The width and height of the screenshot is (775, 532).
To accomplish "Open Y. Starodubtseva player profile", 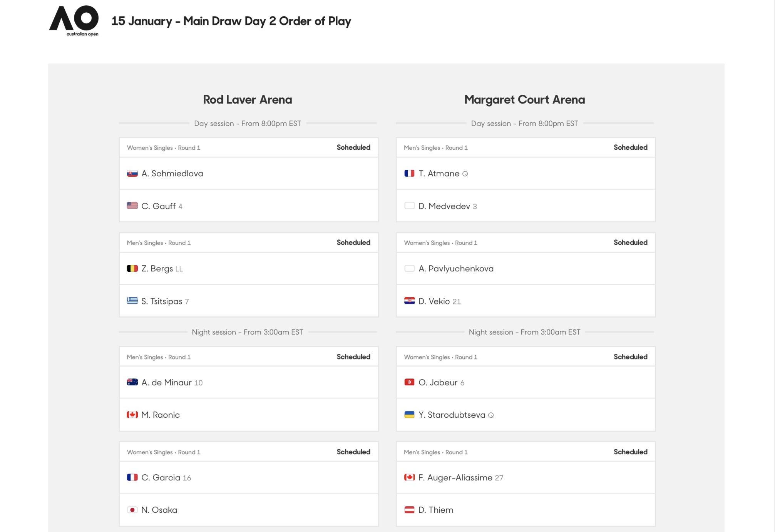I will (x=452, y=415).
